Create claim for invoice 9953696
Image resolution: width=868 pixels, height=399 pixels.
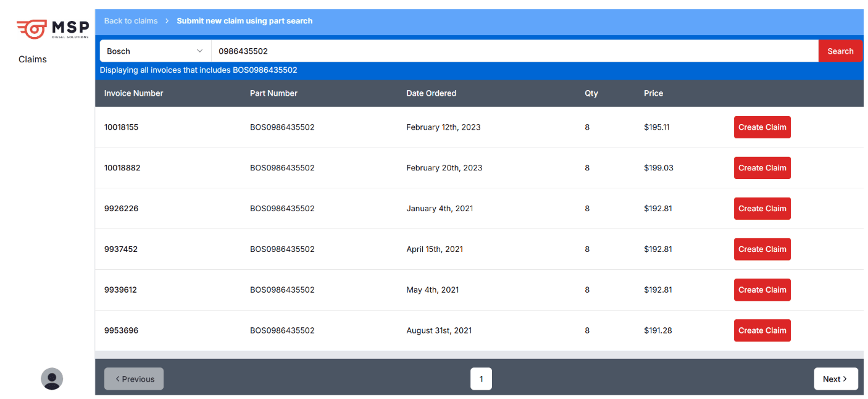[762, 330]
